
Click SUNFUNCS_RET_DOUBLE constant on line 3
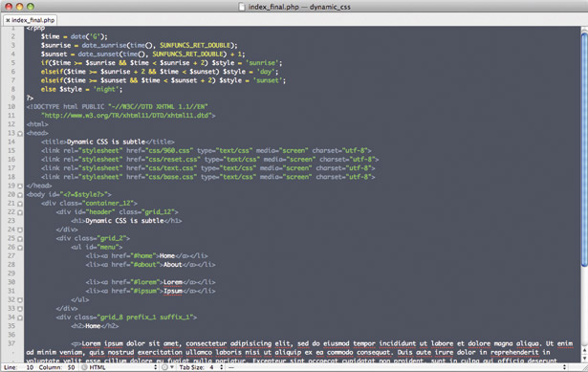(x=195, y=45)
